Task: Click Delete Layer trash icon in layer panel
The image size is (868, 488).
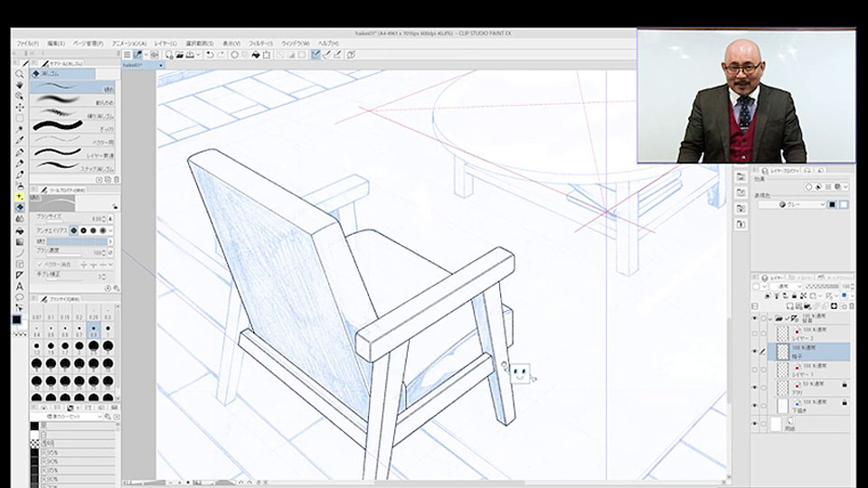Action: (852, 306)
